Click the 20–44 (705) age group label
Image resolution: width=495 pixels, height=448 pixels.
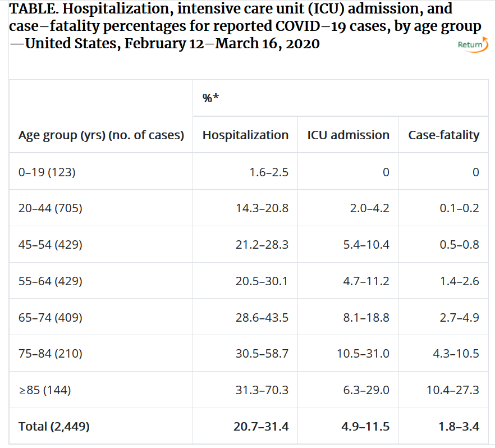pyautogui.click(x=50, y=208)
